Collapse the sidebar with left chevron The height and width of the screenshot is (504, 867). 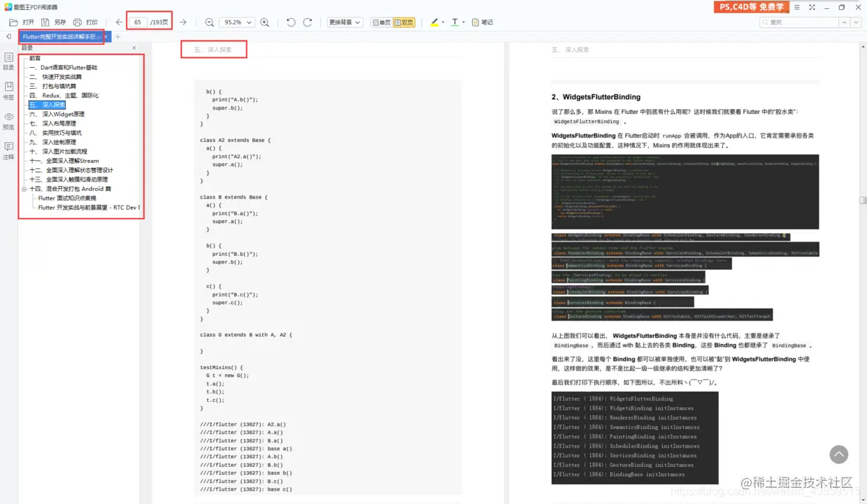tap(8, 36)
